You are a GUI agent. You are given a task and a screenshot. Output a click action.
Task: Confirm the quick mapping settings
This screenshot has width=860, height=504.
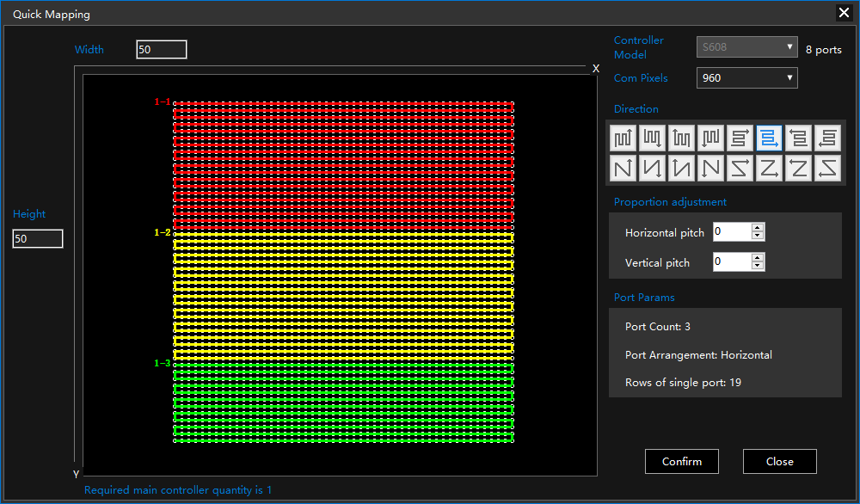coord(682,461)
